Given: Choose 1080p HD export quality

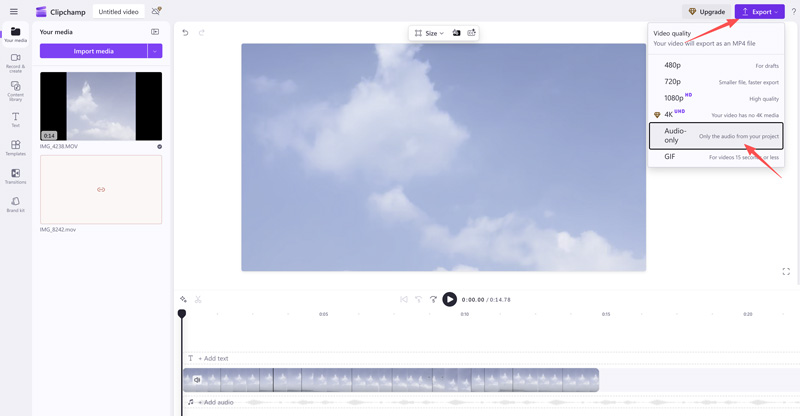Looking at the screenshot, I should (x=716, y=98).
